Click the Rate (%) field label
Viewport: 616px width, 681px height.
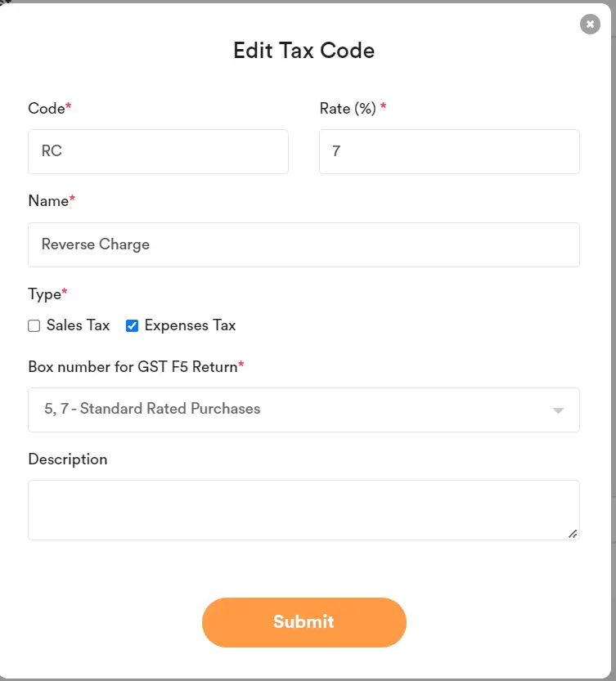[x=348, y=109]
